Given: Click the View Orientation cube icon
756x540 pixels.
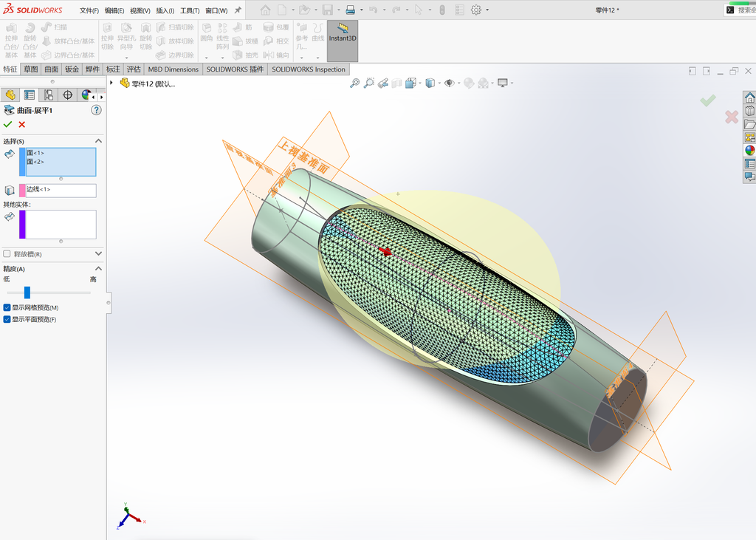Looking at the screenshot, I should coord(410,83).
